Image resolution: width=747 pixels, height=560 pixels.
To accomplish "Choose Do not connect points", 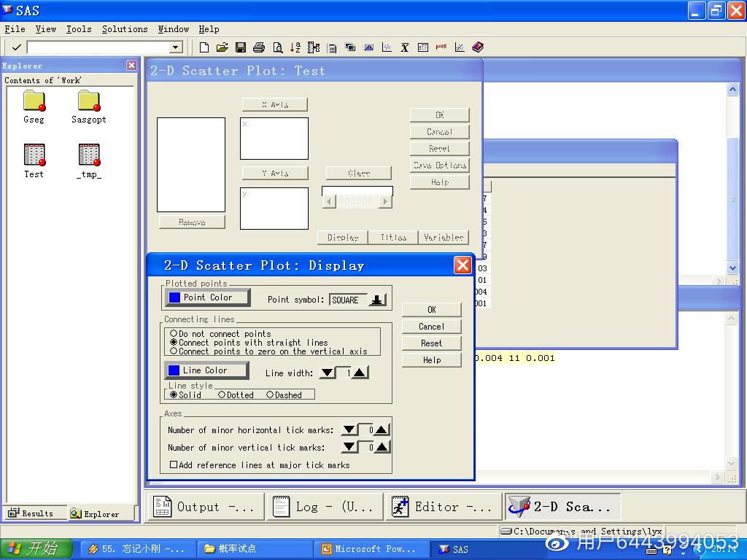I will tap(174, 333).
